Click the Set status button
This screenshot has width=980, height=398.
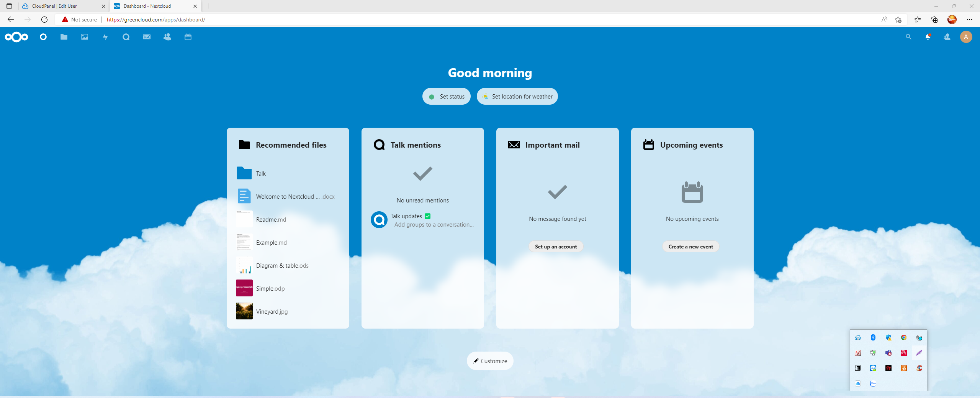447,96
